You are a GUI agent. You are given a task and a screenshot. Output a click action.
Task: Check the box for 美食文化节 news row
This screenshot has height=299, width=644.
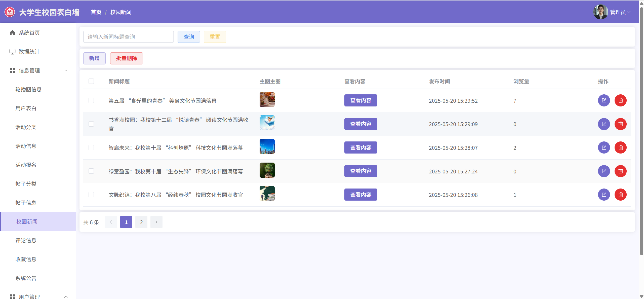(x=91, y=100)
